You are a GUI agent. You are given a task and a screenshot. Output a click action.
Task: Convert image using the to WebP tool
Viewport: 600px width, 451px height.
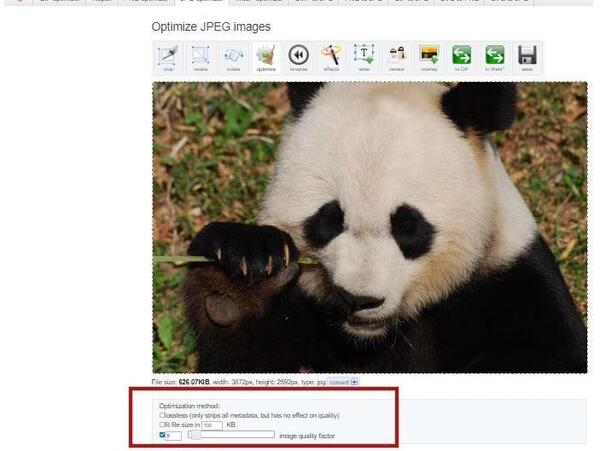point(495,57)
